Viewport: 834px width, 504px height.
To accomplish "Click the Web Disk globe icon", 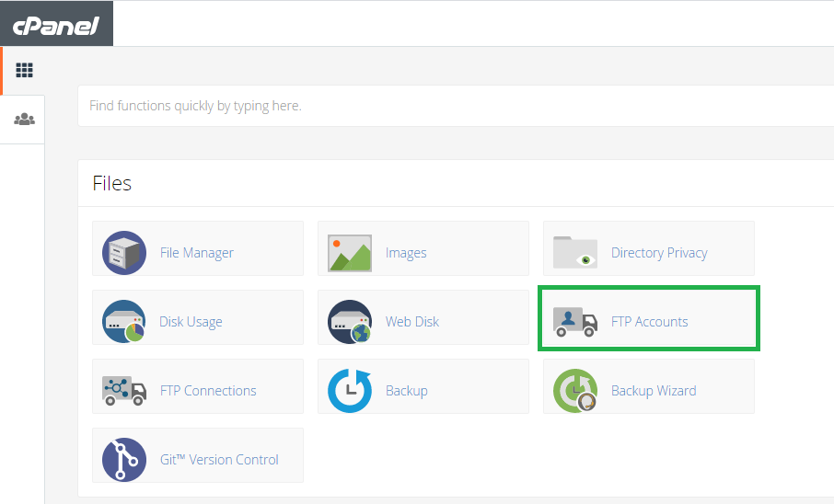I will click(350, 322).
